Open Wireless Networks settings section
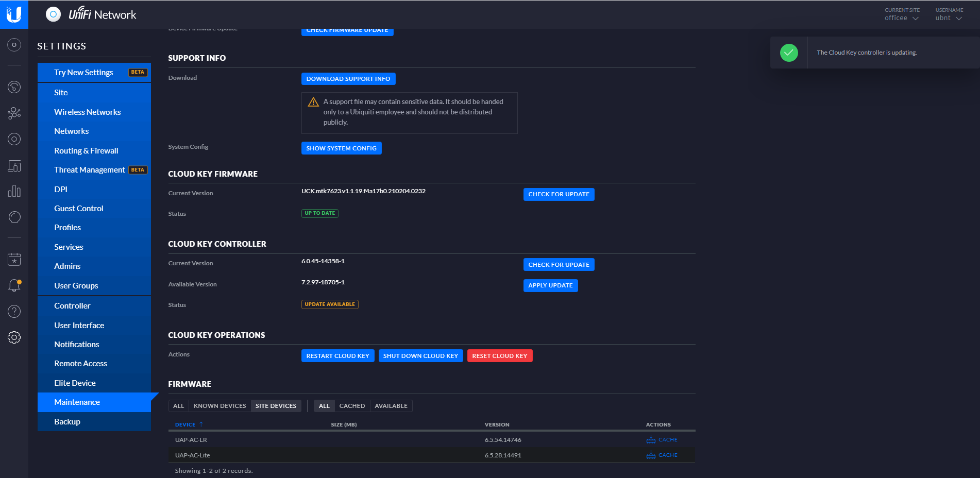The height and width of the screenshot is (478, 980). tap(88, 112)
